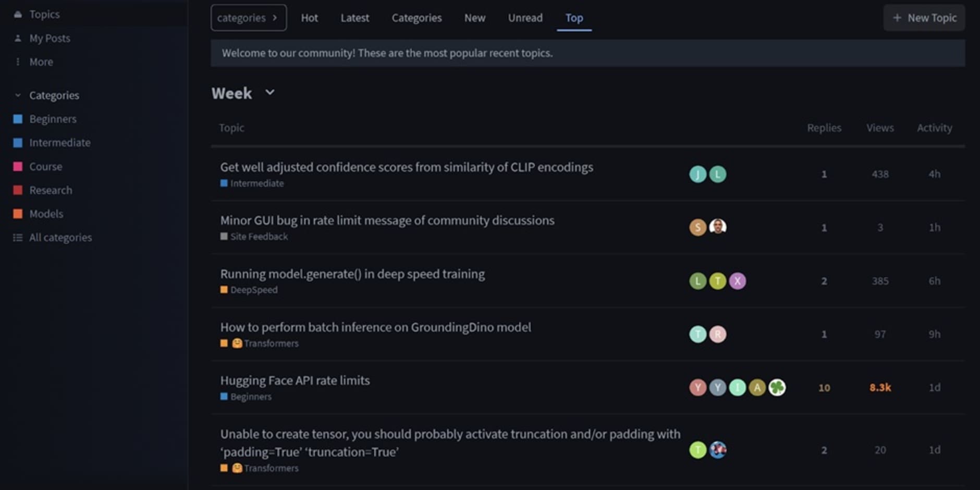The height and width of the screenshot is (490, 980).
Task: Click the orange Models color square
Action: [18, 214]
